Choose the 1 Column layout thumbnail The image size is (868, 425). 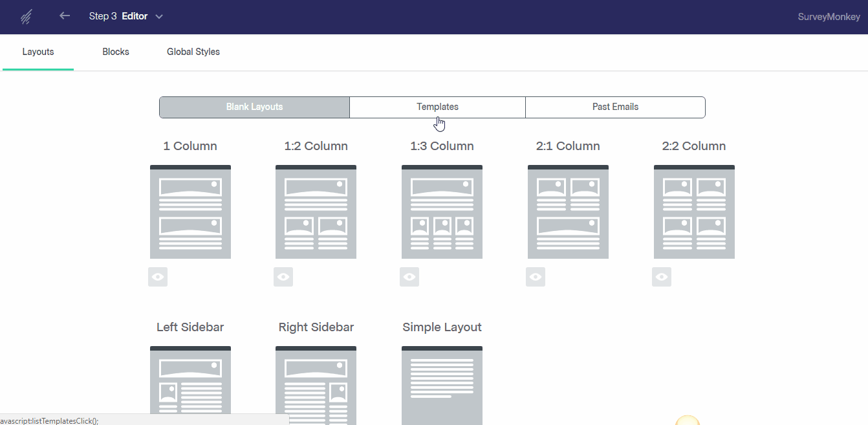pyautogui.click(x=190, y=212)
